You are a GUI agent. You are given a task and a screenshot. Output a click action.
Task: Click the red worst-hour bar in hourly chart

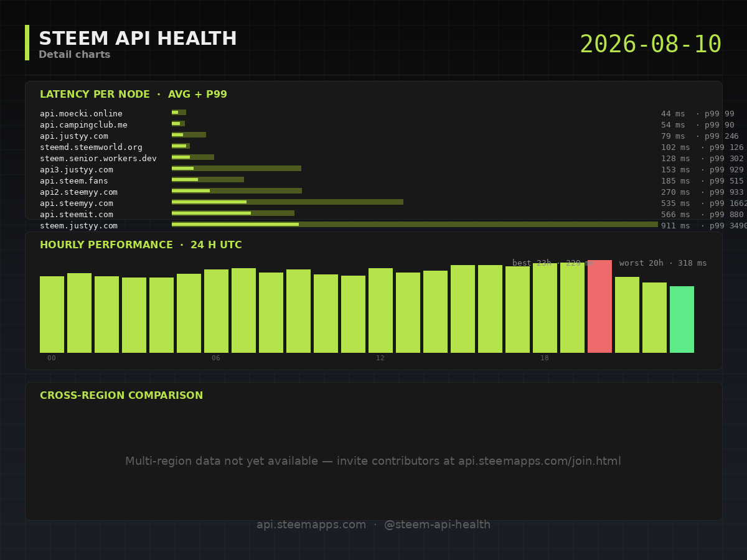(599, 306)
